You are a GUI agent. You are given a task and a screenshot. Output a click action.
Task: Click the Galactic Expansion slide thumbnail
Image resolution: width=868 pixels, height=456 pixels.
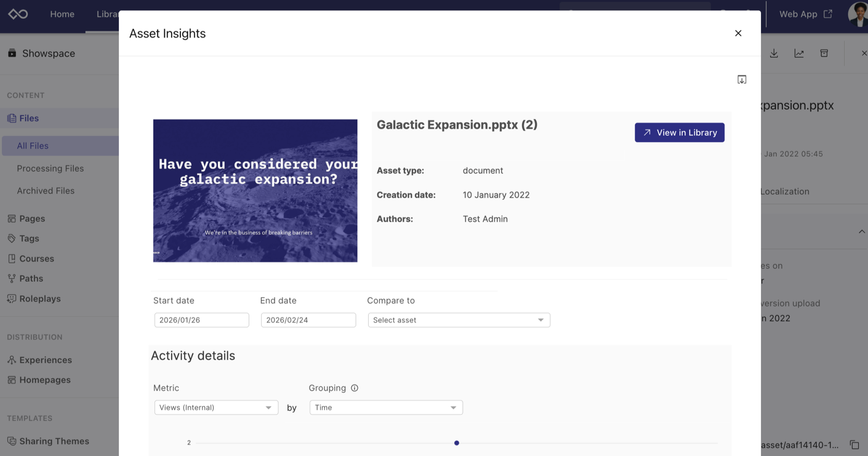pos(255,191)
